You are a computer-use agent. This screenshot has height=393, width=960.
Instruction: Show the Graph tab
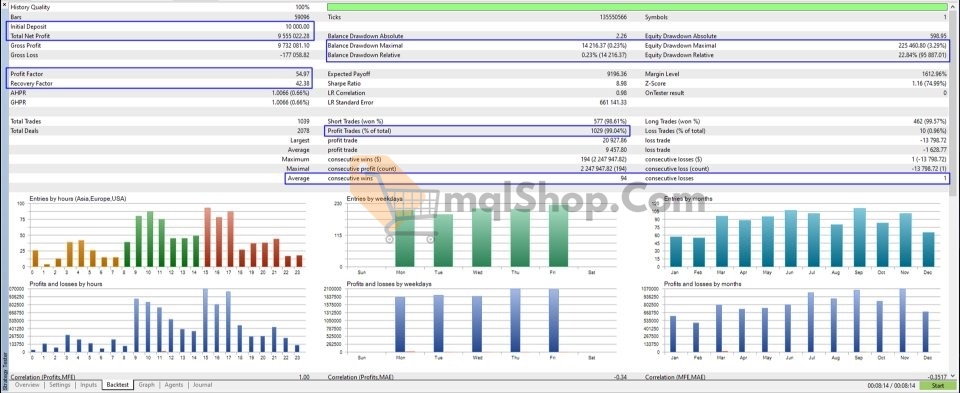coord(146,385)
